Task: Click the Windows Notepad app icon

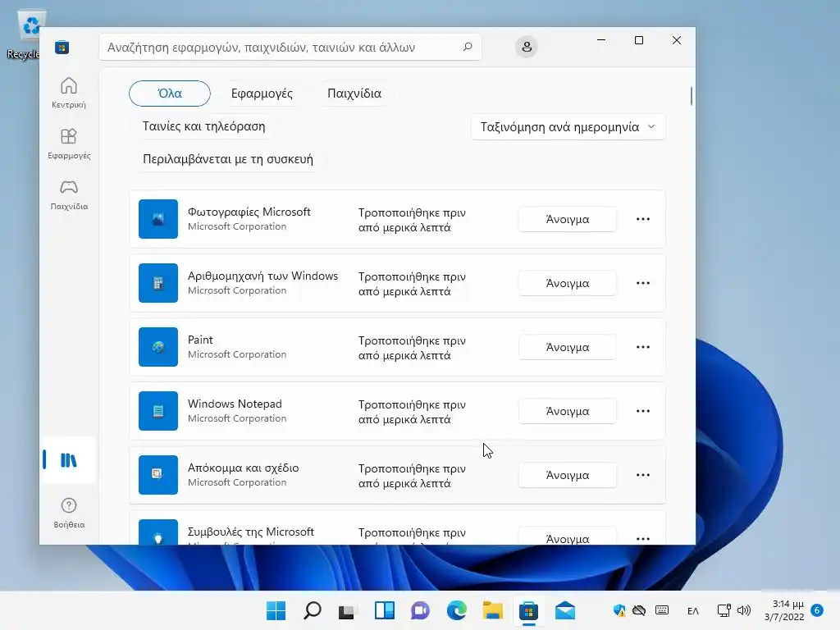Action: pos(158,411)
